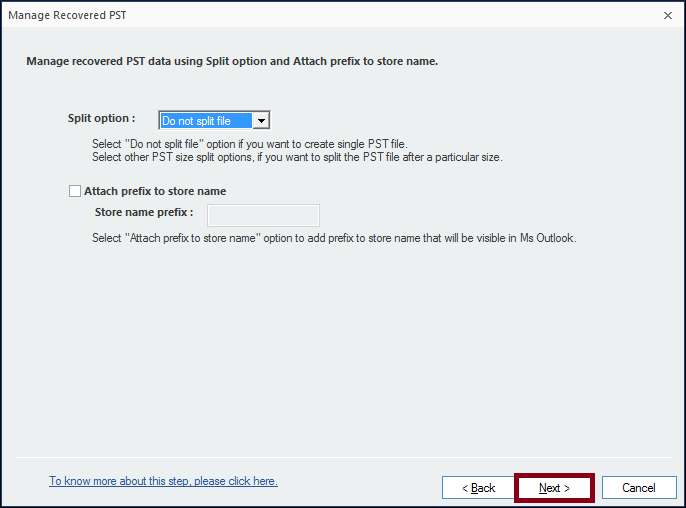
Task: Click the 'Split option :' label
Action: click(x=102, y=118)
